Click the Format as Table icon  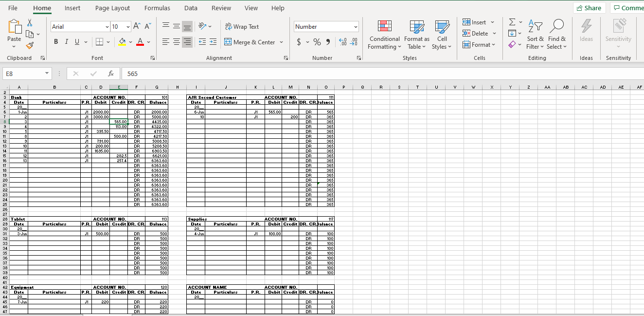[x=416, y=35]
